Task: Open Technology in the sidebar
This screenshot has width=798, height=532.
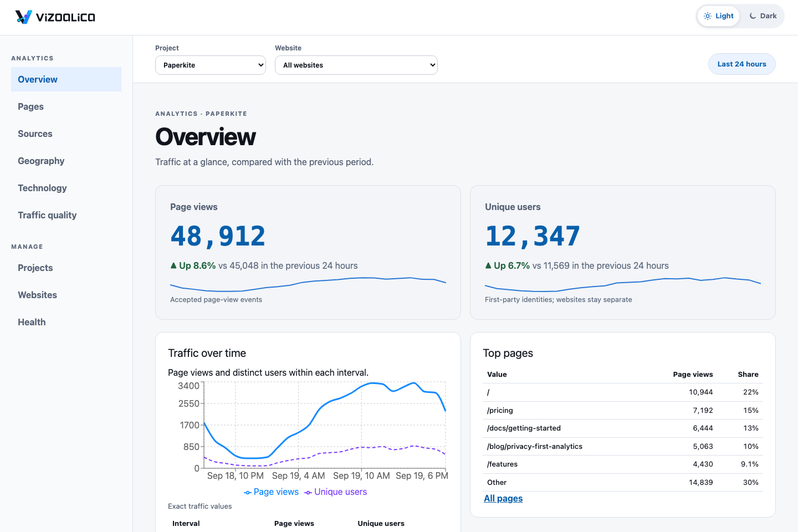Action: click(66, 188)
